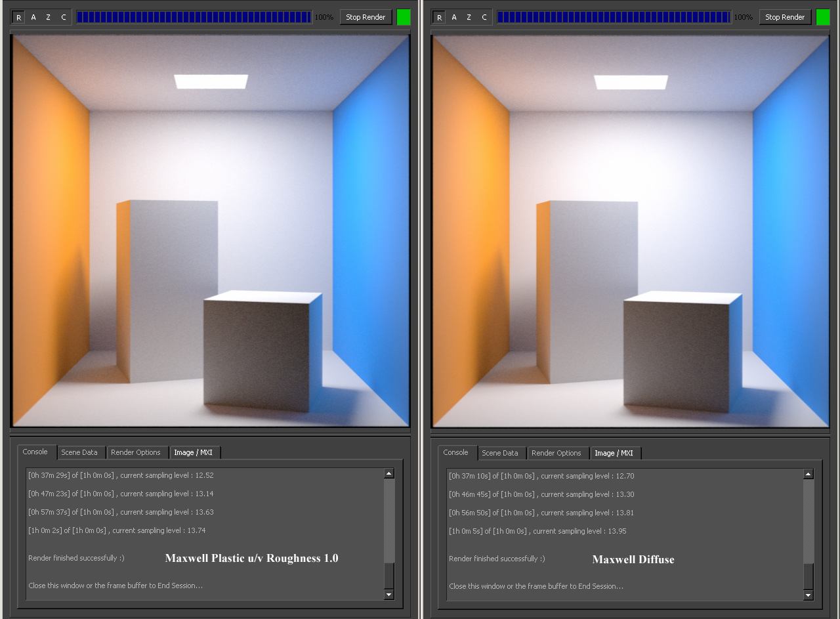Viewport: 840px width, 619px height.
Task: Switch to Image / MXI tab in right window
Action: [615, 453]
